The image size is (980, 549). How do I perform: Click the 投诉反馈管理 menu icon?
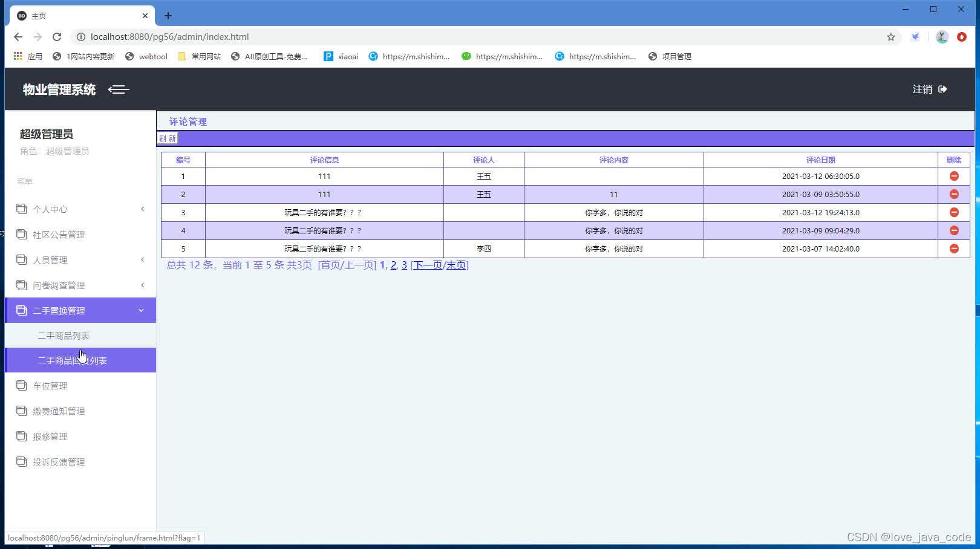pyautogui.click(x=22, y=461)
